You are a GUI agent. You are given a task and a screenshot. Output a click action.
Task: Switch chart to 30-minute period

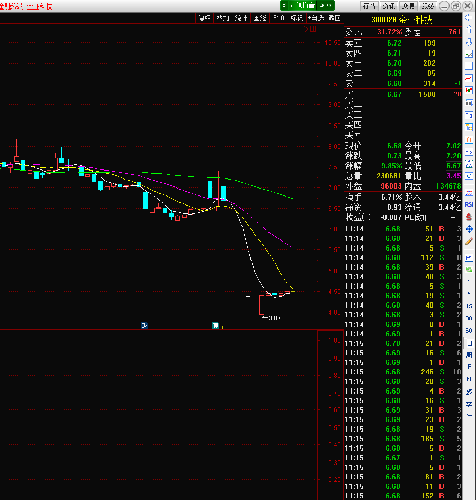coord(469,318)
